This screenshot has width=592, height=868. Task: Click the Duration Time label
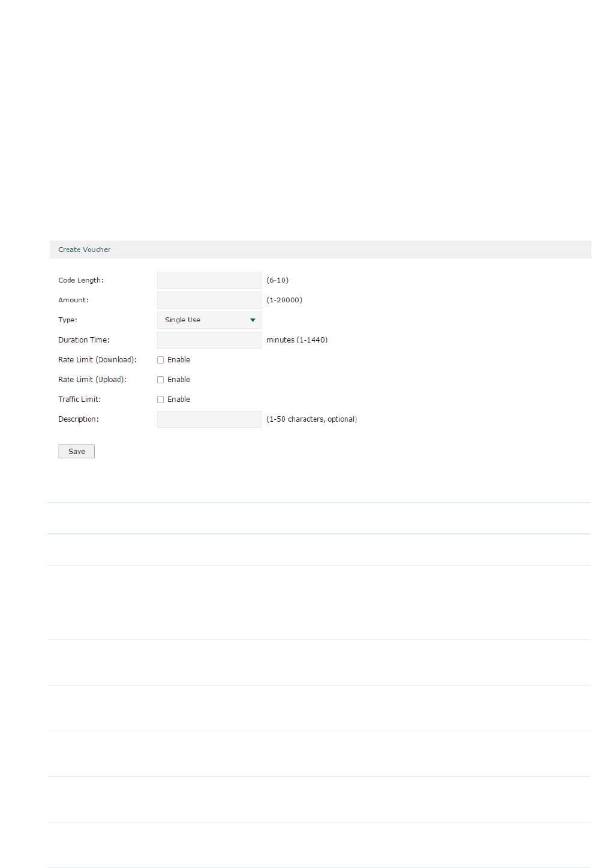click(84, 340)
